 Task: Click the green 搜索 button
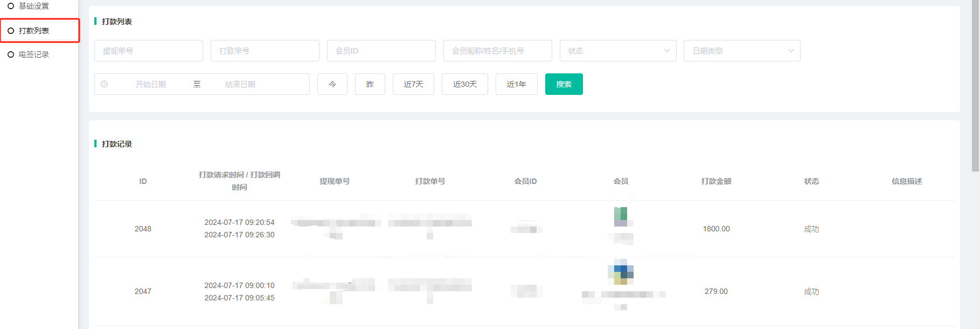564,84
